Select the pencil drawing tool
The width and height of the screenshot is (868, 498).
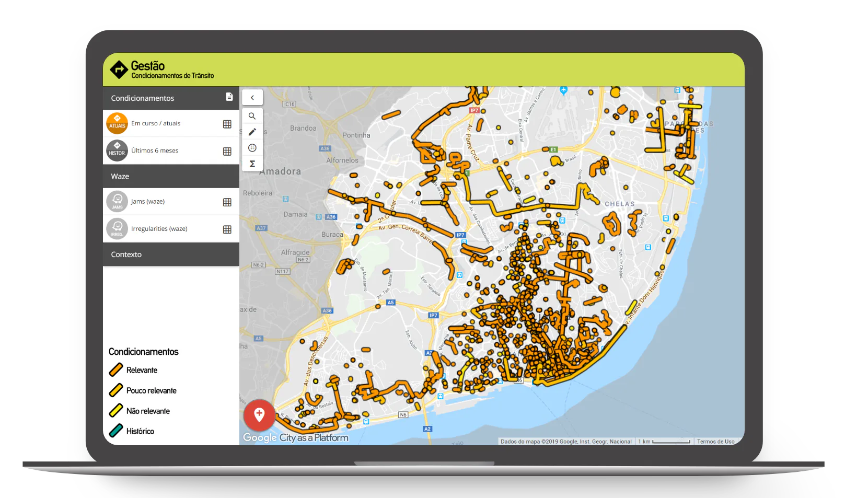coord(252,132)
